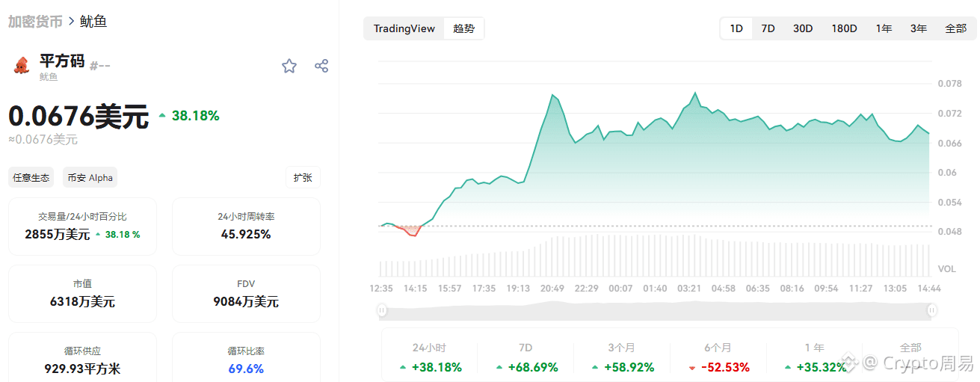Select the 180D time range
Image resolution: width=980 pixels, height=382 pixels.
pos(844,28)
